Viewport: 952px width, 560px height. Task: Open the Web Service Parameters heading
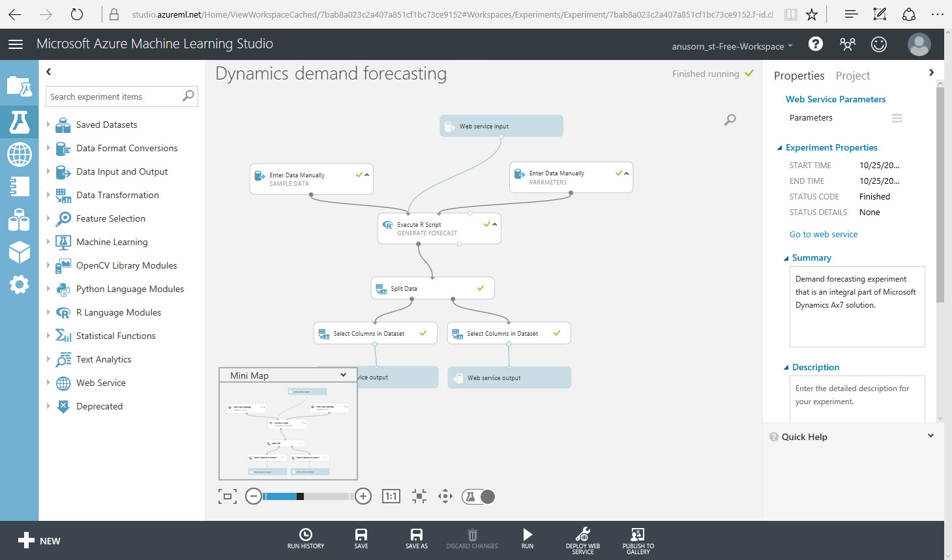(835, 99)
